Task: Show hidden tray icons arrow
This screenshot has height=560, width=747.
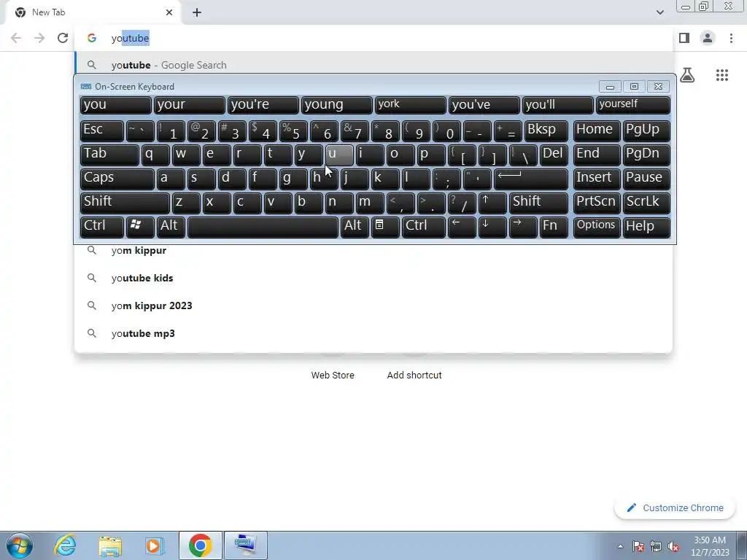Action: 620,546
